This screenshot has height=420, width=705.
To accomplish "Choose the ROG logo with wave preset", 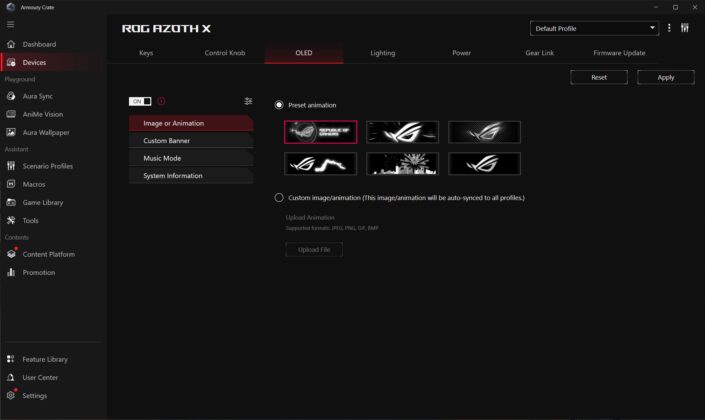I will pyautogui.click(x=321, y=164).
